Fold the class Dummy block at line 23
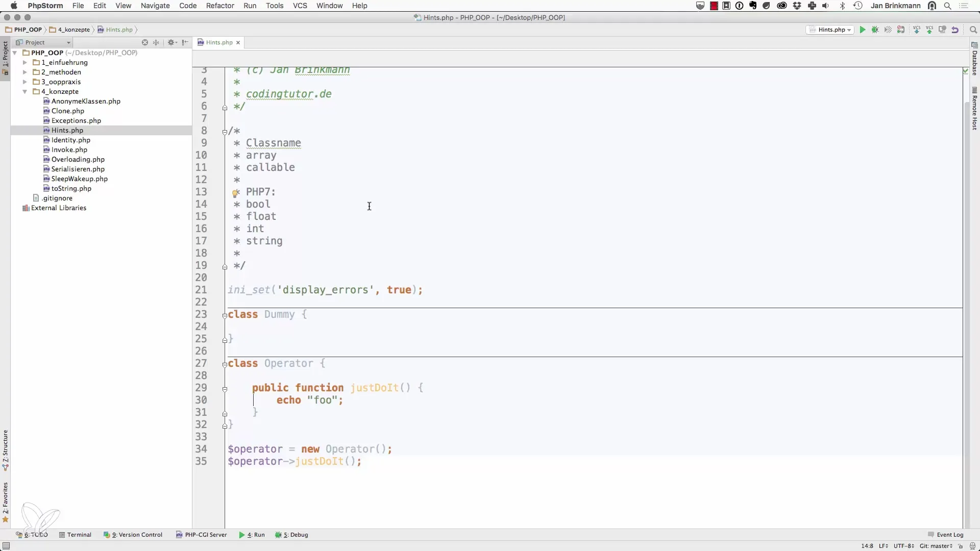980x551 pixels. (x=225, y=315)
